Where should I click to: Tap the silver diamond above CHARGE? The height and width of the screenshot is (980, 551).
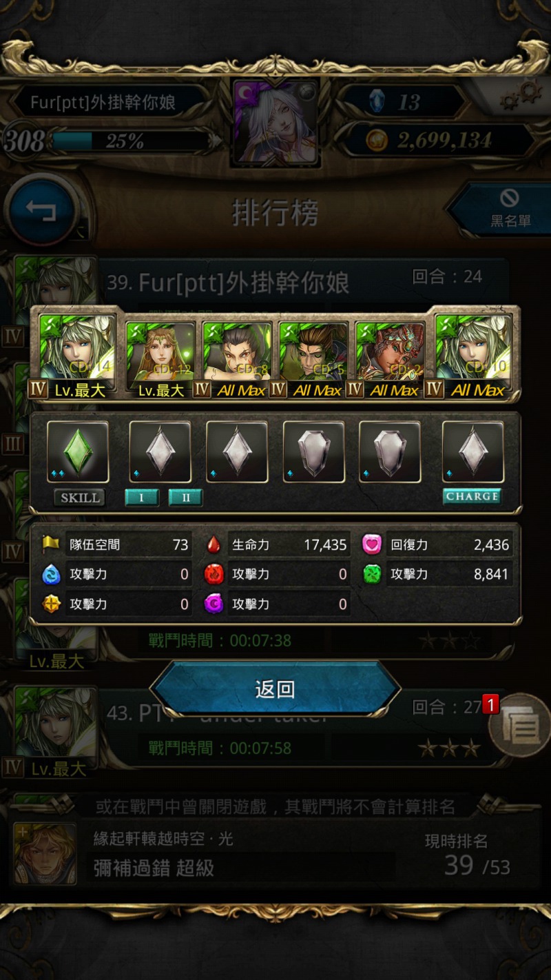[x=472, y=452]
